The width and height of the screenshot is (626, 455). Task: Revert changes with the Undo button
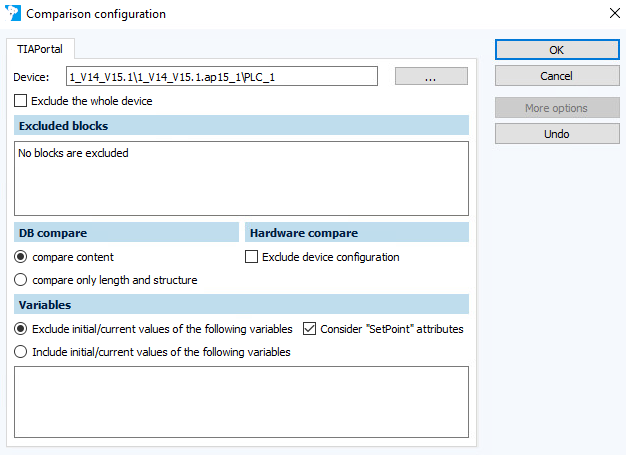(549, 134)
